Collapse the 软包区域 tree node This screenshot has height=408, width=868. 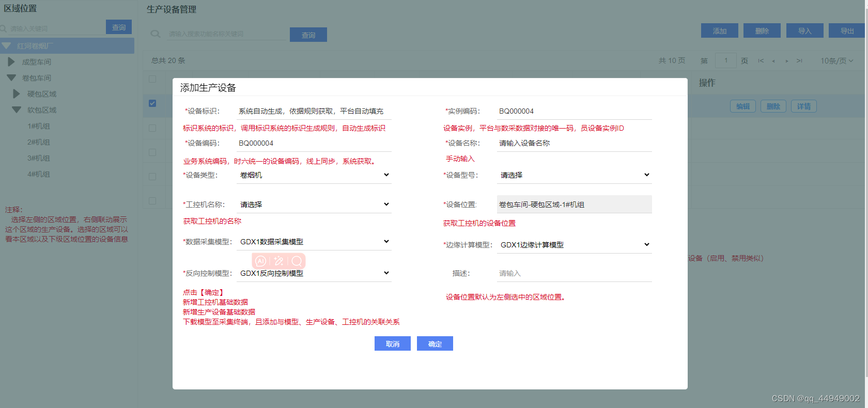click(x=17, y=110)
